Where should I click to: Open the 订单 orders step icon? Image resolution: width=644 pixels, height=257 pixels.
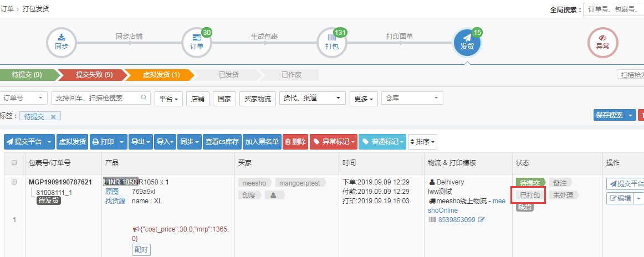tap(197, 43)
